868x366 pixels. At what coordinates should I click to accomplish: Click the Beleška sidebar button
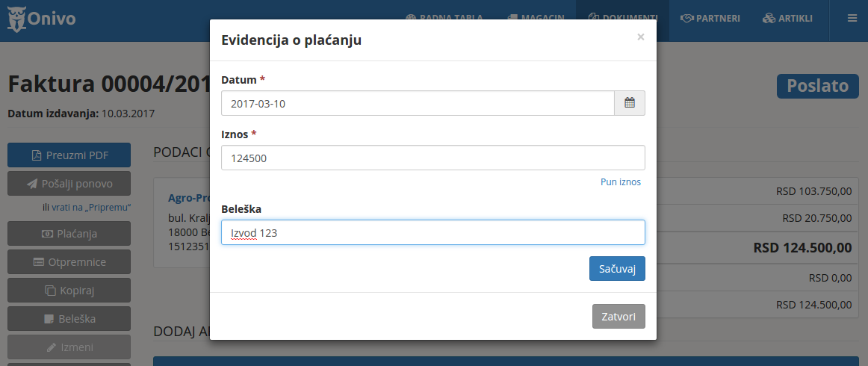point(69,319)
